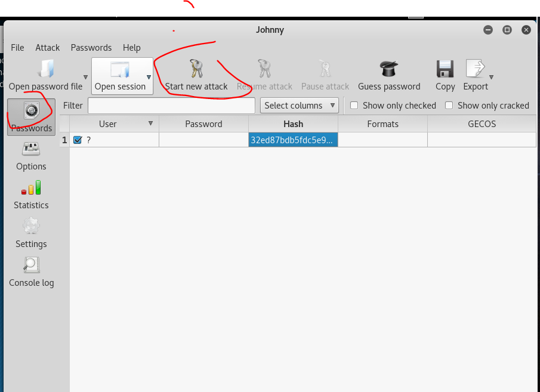This screenshot has width=540, height=392.
Task: Enable Show only cracked checkbox
Action: click(x=449, y=106)
